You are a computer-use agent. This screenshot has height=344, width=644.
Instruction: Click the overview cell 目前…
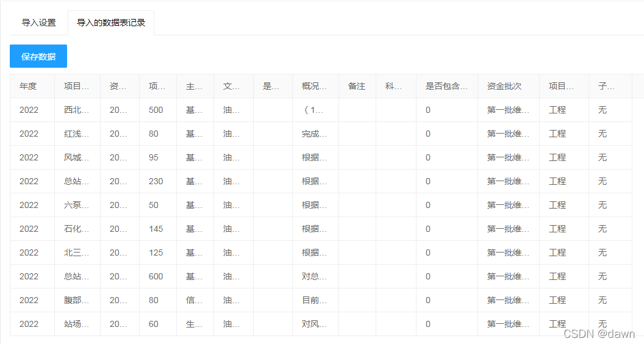click(x=314, y=301)
